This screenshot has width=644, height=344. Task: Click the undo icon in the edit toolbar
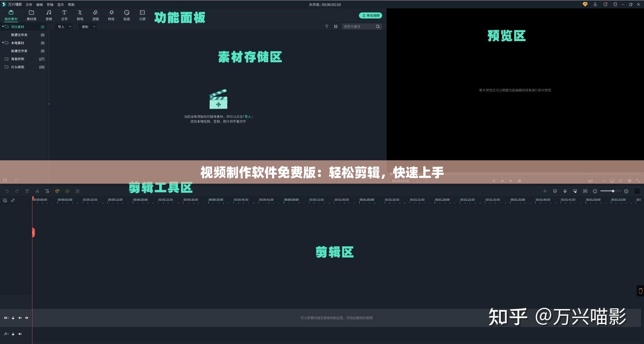point(7,191)
